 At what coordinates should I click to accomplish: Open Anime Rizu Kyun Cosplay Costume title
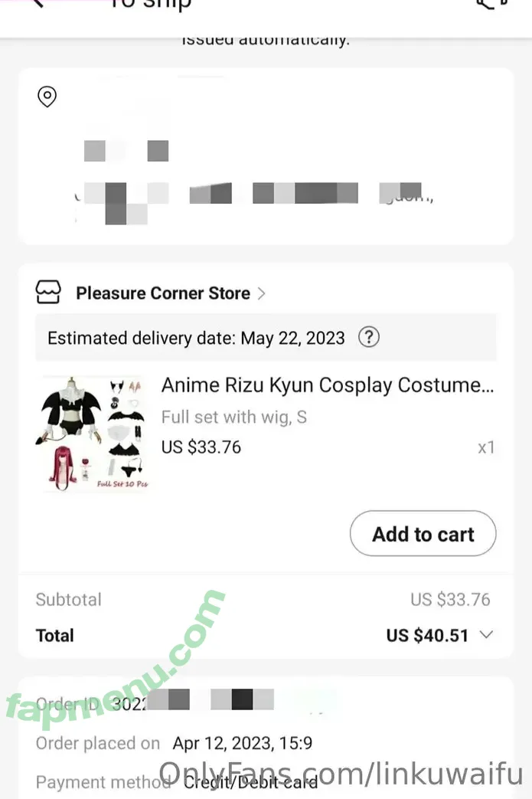pyautogui.click(x=327, y=385)
